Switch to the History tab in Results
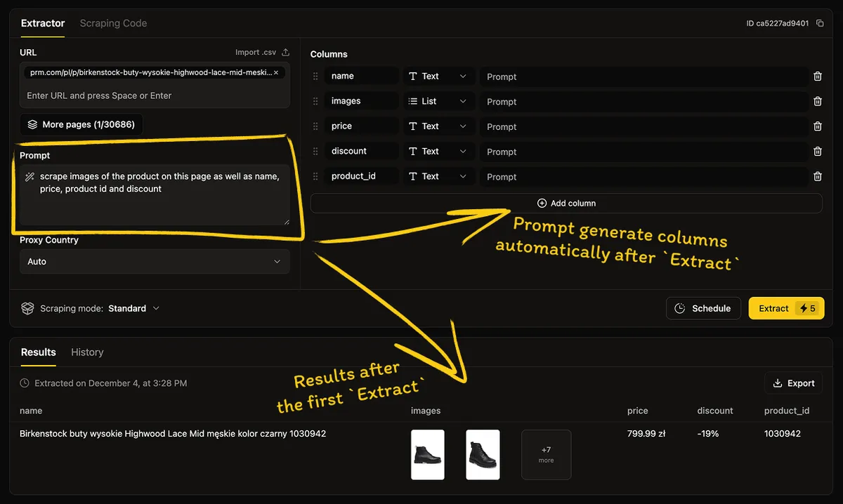The width and height of the screenshot is (843, 504). 87,352
